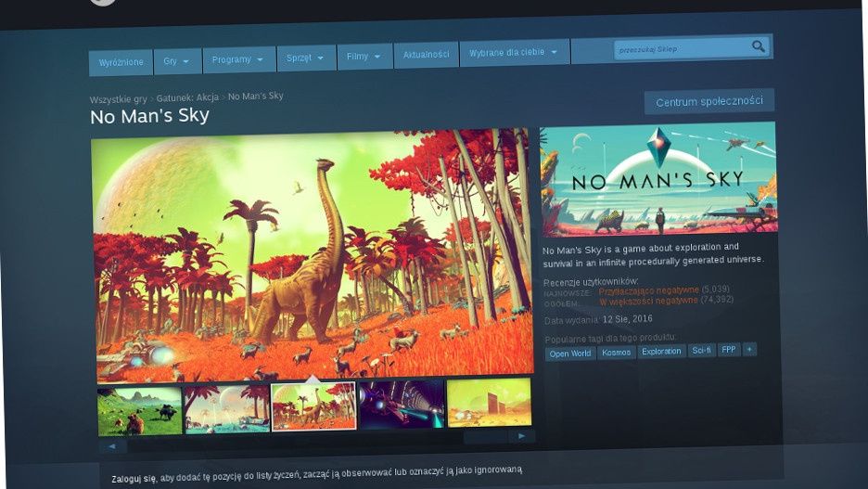The height and width of the screenshot is (489, 868).
Task: Select the Exploration tag
Action: point(661,351)
